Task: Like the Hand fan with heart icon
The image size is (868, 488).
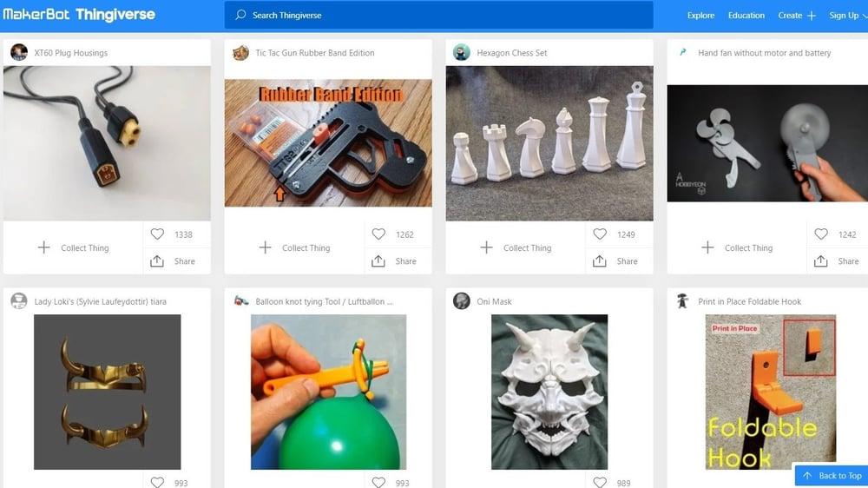Action: 821,234
